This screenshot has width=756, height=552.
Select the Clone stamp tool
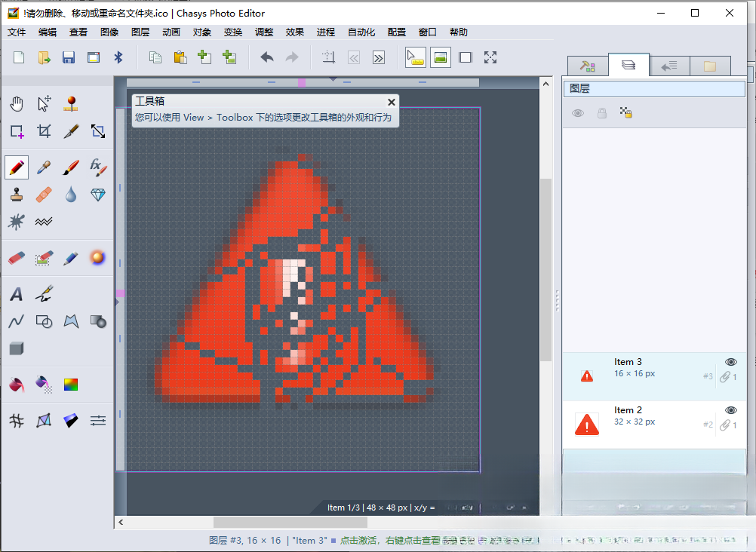[17, 195]
